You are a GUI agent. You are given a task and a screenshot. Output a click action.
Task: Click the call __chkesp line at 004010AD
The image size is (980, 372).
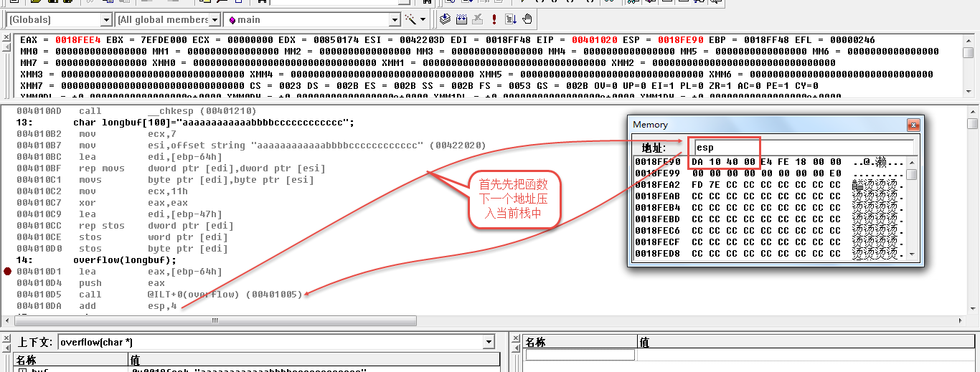point(136,111)
